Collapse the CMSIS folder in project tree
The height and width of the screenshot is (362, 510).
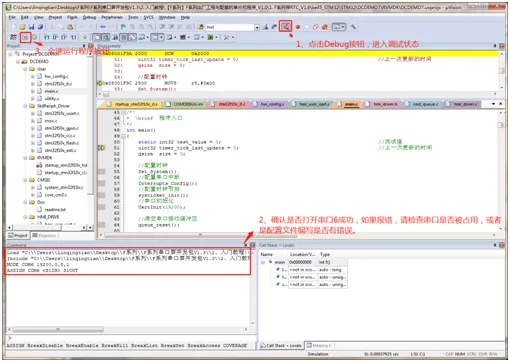click(25, 180)
